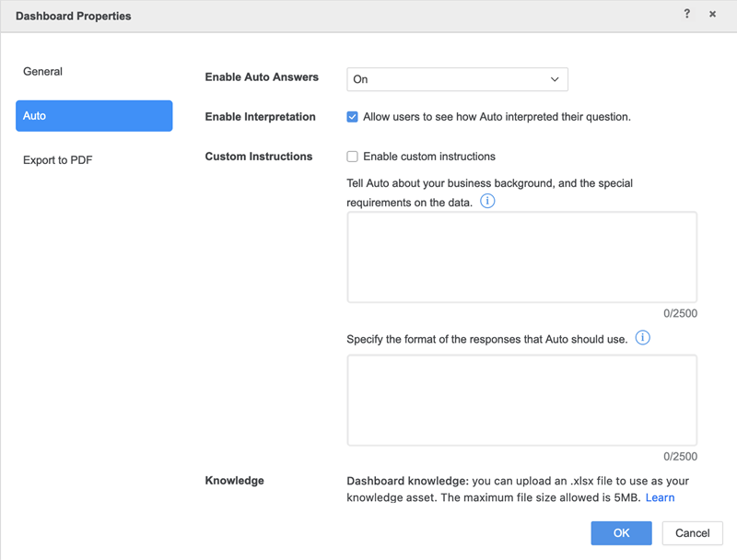The width and height of the screenshot is (737, 560).
Task: Focus the business background text area
Action: pos(521,257)
